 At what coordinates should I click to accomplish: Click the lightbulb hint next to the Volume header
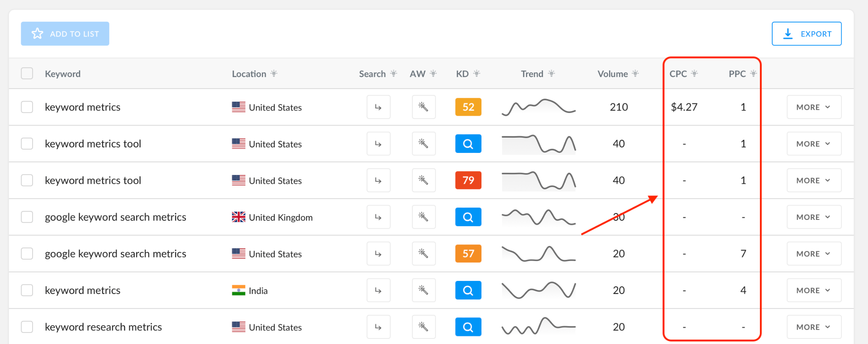coord(635,73)
